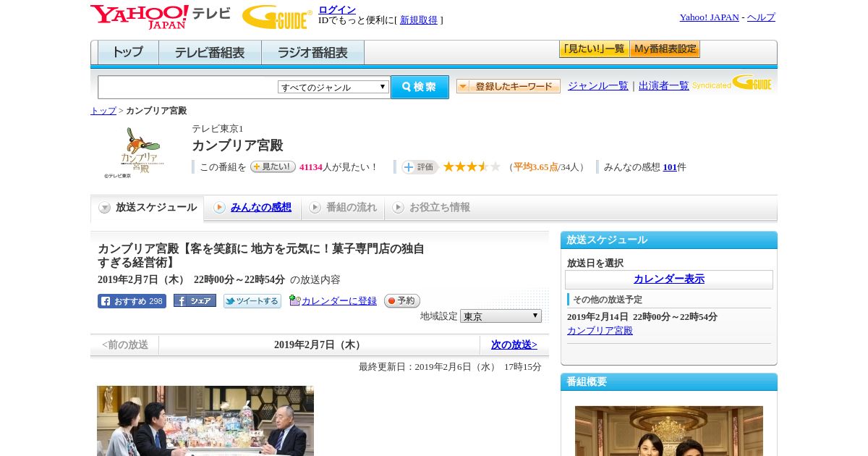Open the カレンダー表示 link

pos(669,279)
